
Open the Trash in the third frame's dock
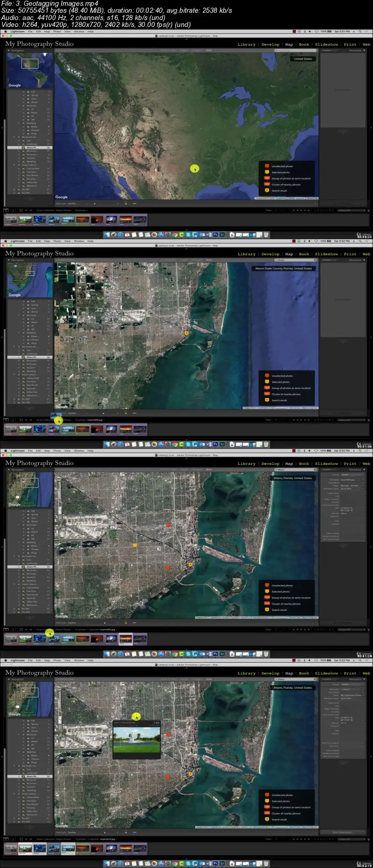click(x=266, y=654)
